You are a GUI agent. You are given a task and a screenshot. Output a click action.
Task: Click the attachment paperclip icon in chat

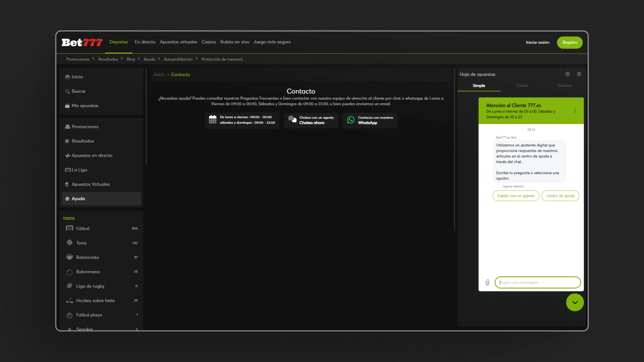pyautogui.click(x=487, y=283)
